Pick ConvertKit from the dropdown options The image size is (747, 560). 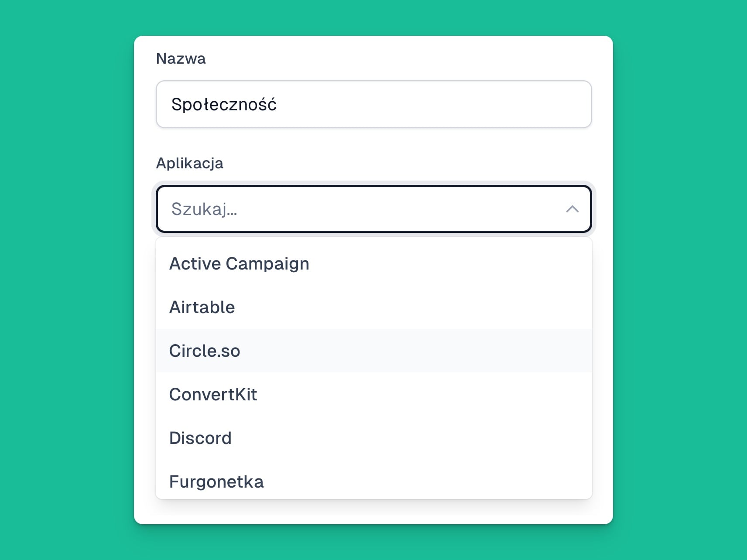pyautogui.click(x=374, y=394)
